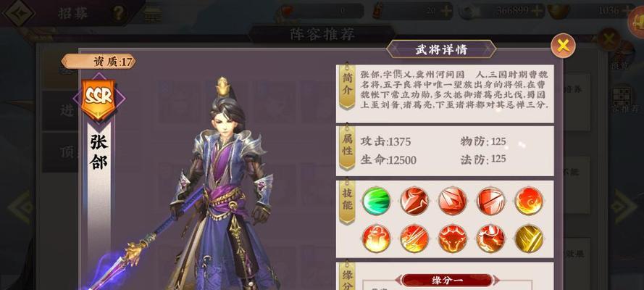644x290 pixels.
Task: Click the 资质:17 aptitude label
Action: tap(99, 62)
